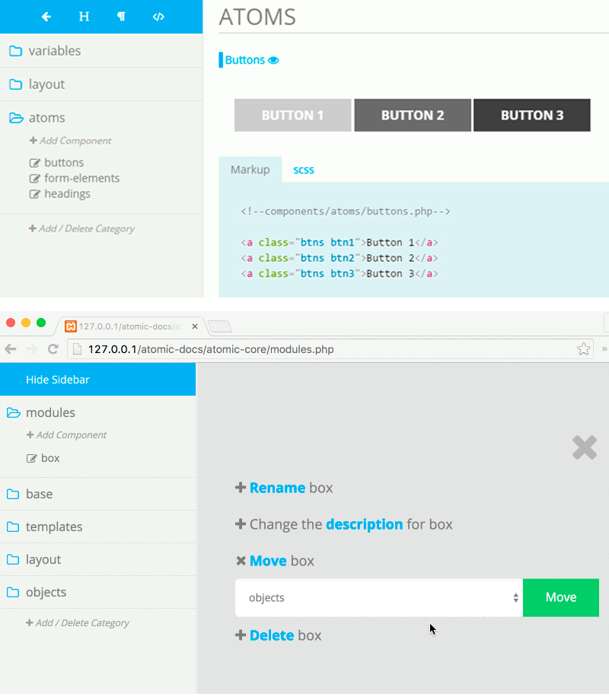609x700 pixels.
Task: Toggle the eye icon next to Buttons
Action: coord(273,60)
